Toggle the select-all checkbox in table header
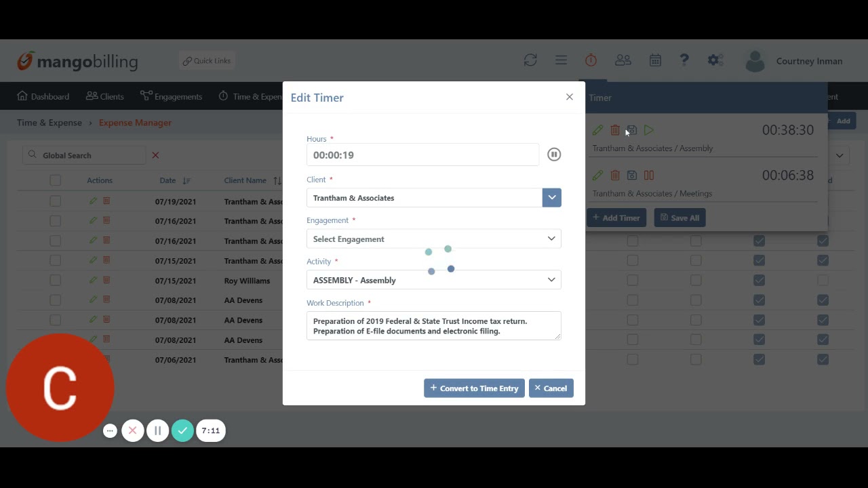The height and width of the screenshot is (488, 868). pos(55,180)
